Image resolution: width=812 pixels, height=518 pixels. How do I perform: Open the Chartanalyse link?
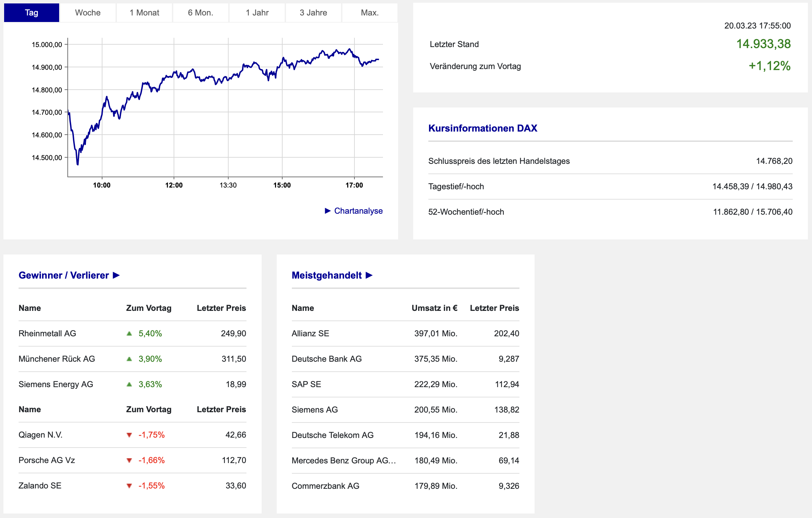358,211
